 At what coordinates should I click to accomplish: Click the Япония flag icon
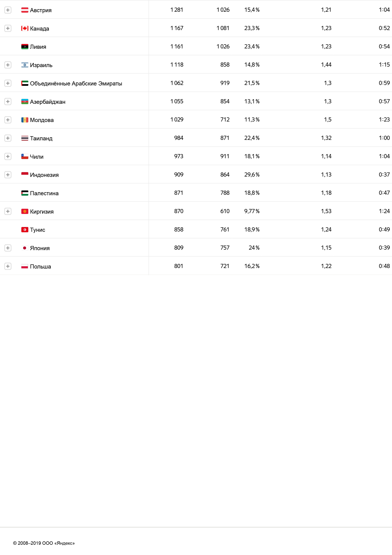(x=25, y=248)
